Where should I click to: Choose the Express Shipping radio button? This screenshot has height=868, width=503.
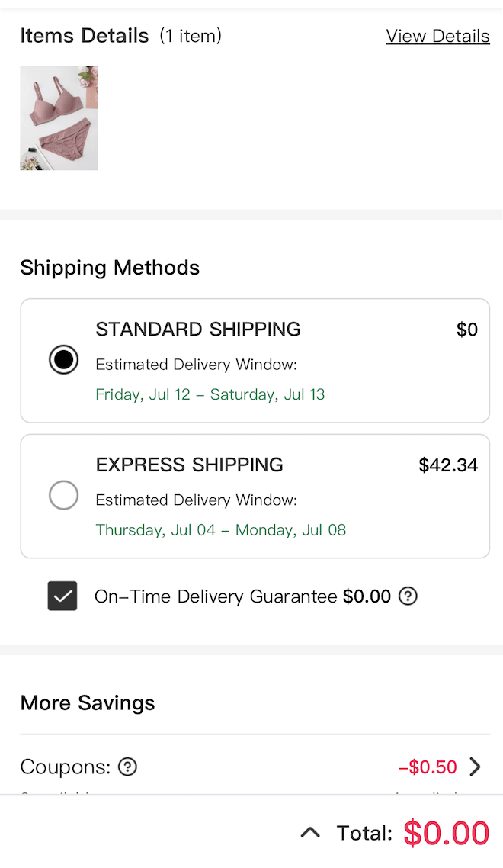coord(63,495)
